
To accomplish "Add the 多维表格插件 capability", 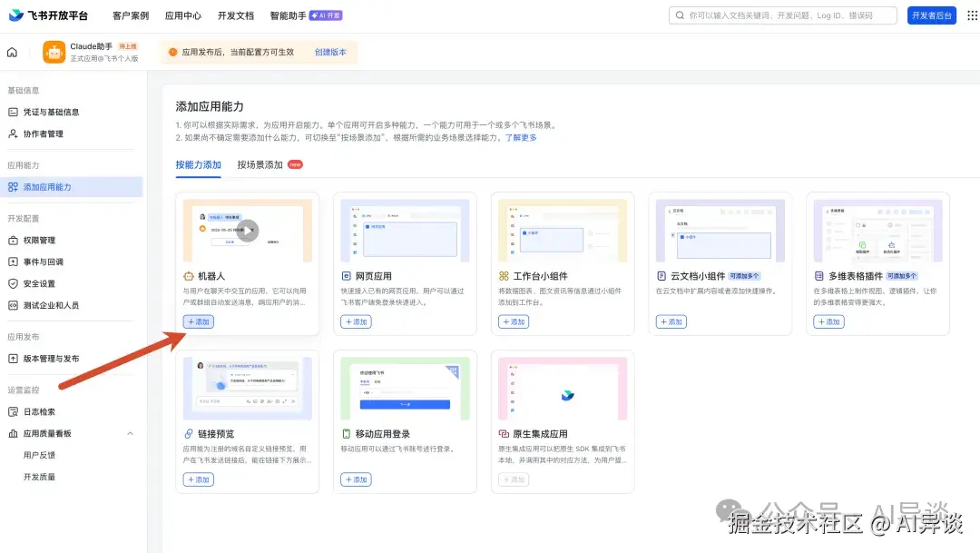I will point(828,321).
